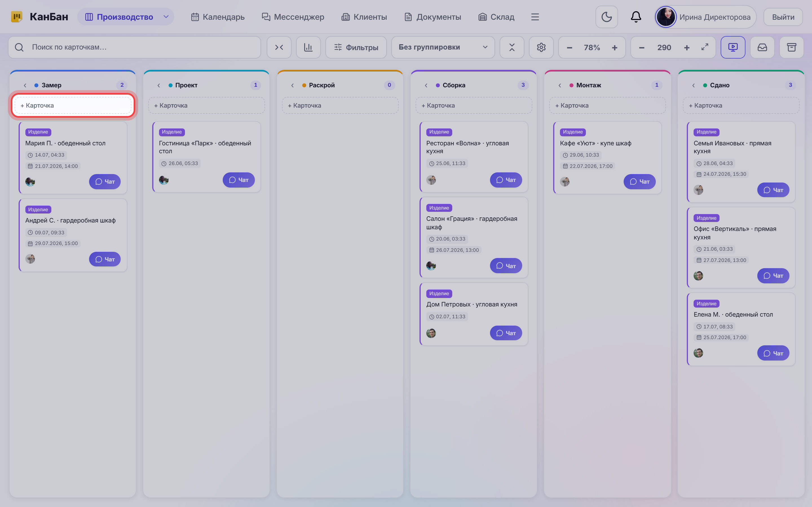This screenshot has height=507, width=812.
Task: Collapse the Раскрой column chevron
Action: pyautogui.click(x=292, y=85)
